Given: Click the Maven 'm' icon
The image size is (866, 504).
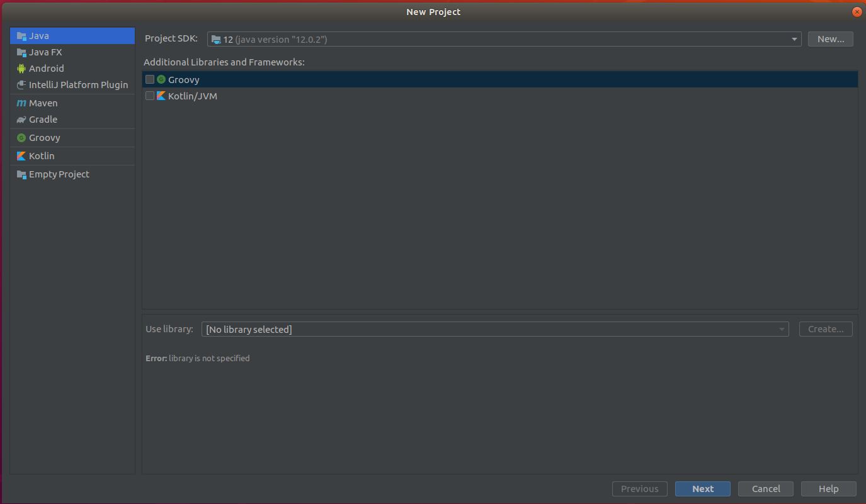Looking at the screenshot, I should coord(21,103).
